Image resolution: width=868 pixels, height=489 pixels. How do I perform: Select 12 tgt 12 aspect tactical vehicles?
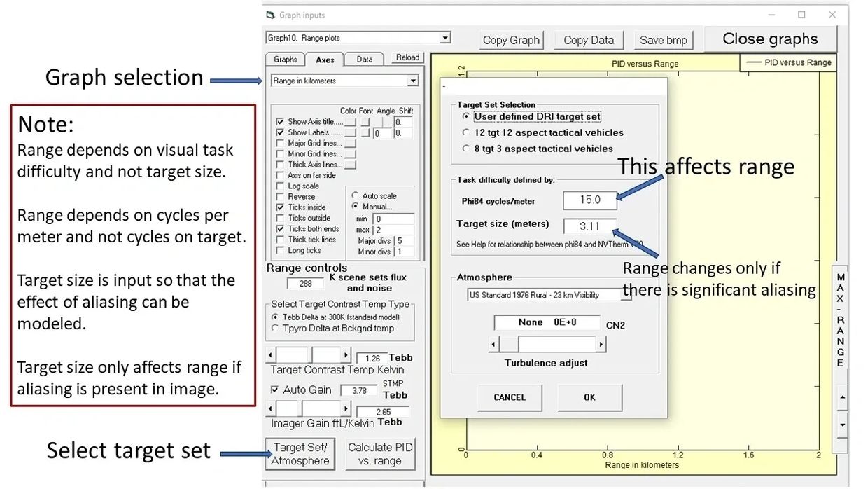point(467,132)
